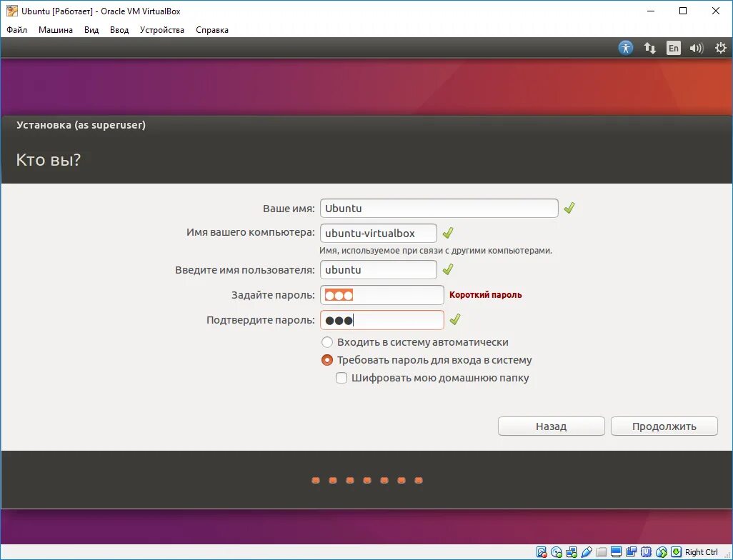Click the network adapters status icon
Viewport: 733px width, 560px height.
[572, 552]
